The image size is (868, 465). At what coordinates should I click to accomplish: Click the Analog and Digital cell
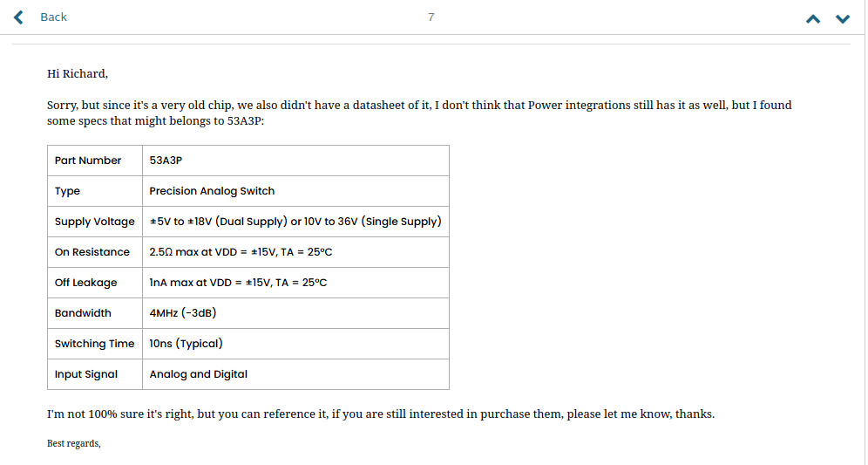[x=199, y=374]
